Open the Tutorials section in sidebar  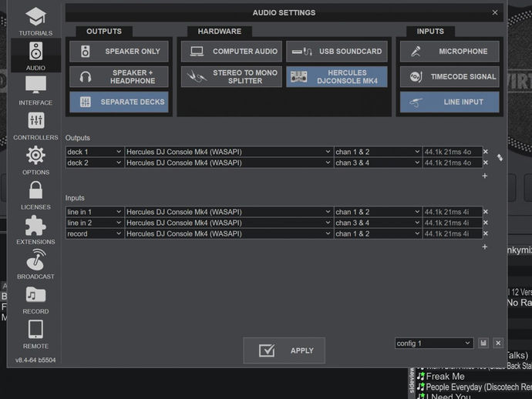[35, 21]
